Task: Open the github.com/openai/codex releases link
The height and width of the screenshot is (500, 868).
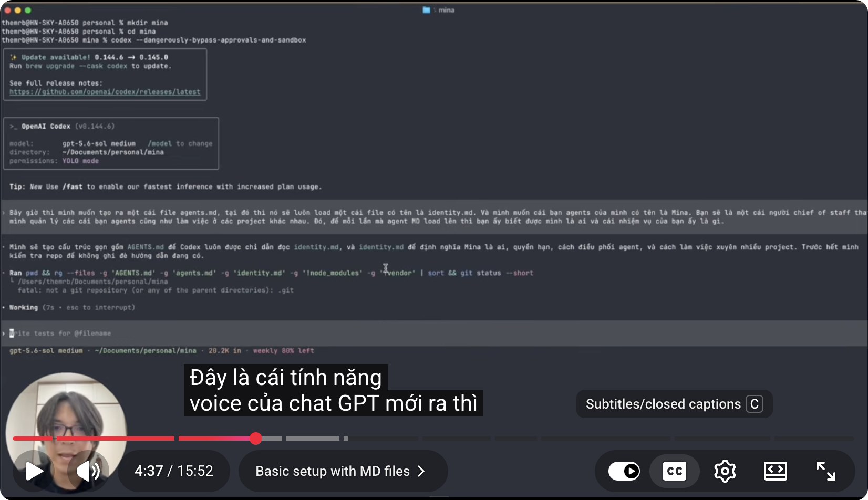Action: [x=105, y=92]
